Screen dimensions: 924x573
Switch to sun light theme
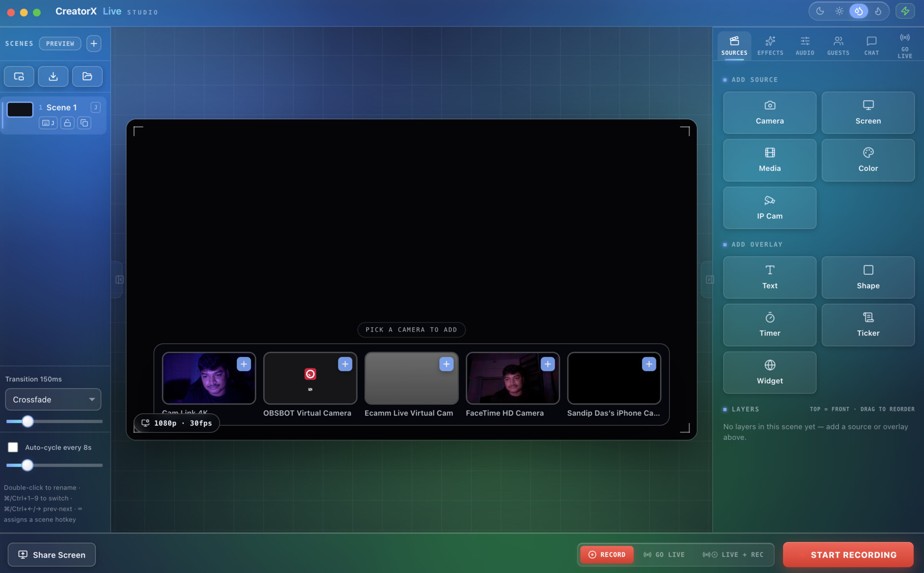(x=839, y=11)
